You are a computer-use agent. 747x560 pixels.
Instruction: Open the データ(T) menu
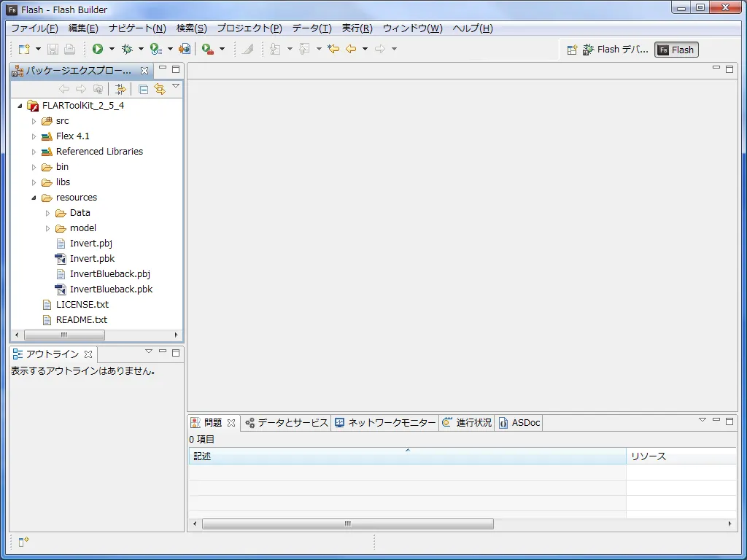(312, 28)
